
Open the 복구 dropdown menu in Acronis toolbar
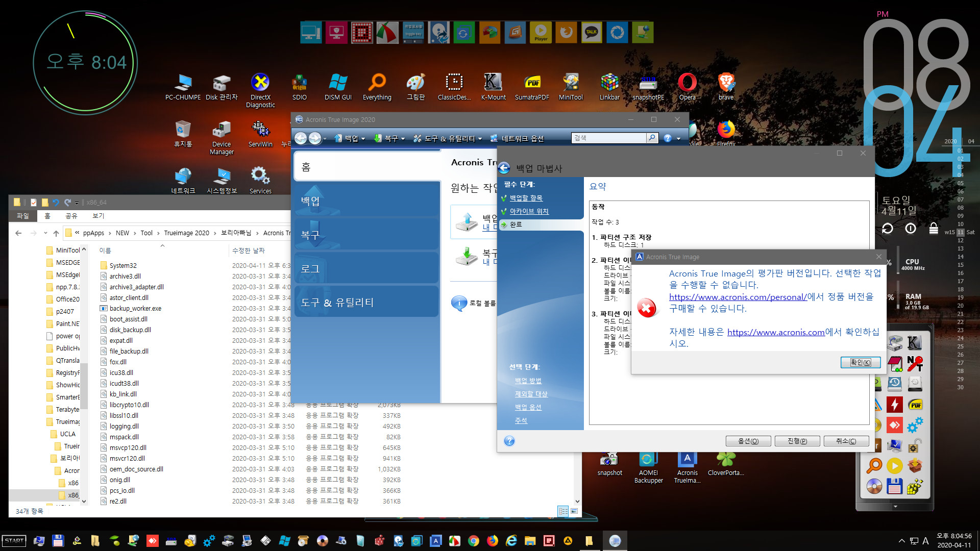[x=389, y=138]
